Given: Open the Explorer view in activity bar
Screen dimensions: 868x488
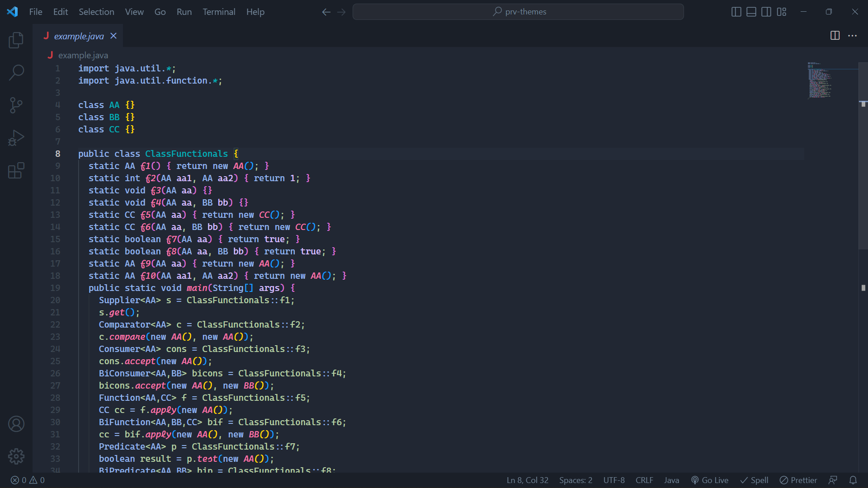Looking at the screenshot, I should [x=16, y=40].
